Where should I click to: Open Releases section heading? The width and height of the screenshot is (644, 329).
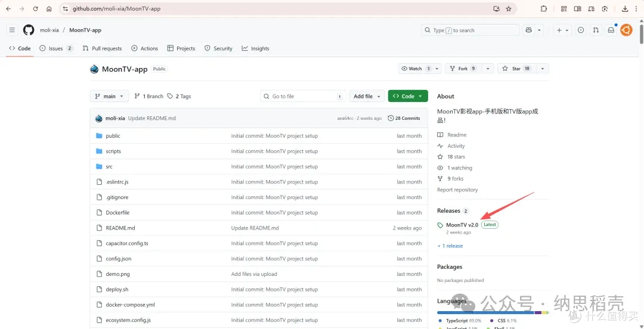pos(448,211)
